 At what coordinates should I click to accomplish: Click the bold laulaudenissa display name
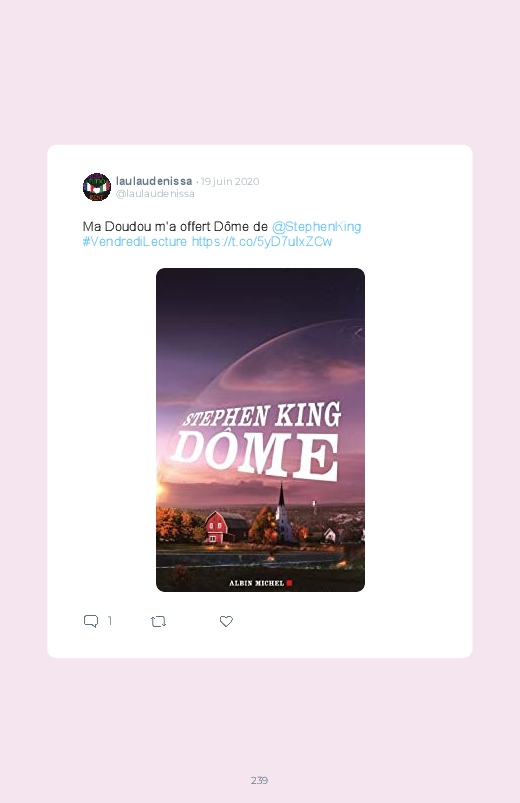[x=154, y=181]
